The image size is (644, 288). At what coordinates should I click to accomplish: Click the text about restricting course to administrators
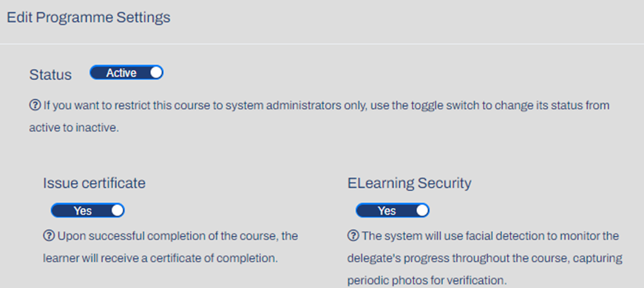(326, 105)
